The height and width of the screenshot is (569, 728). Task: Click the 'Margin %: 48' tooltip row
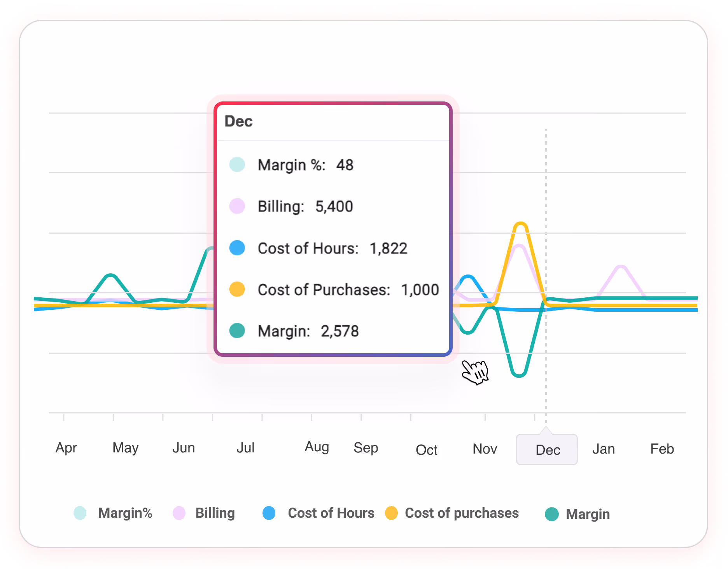(292, 165)
